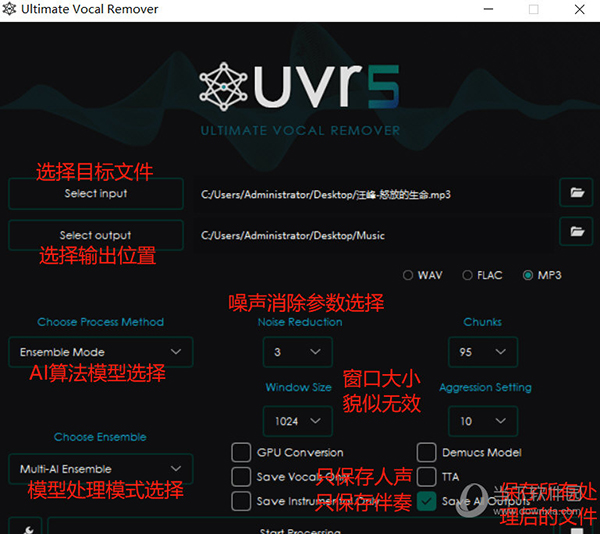The image size is (600, 534).
Task: Uncheck Save All Outputs checkbox
Action: pos(426,501)
